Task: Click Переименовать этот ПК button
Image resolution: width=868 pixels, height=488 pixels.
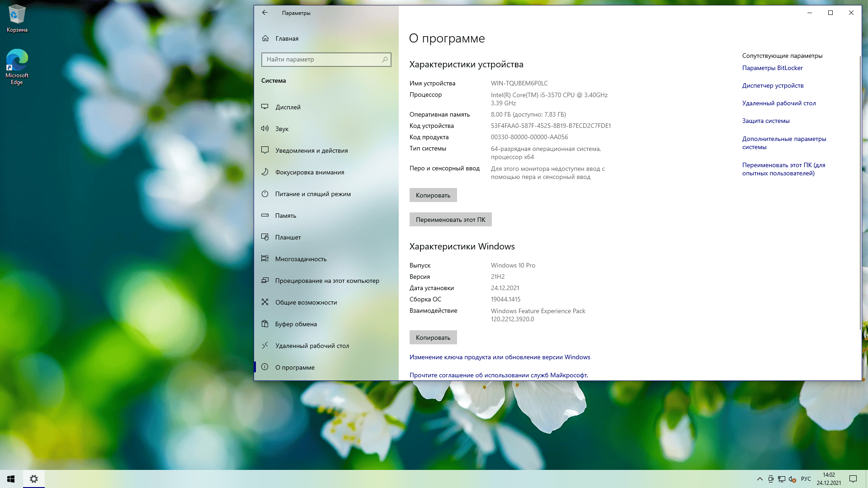Action: (450, 220)
